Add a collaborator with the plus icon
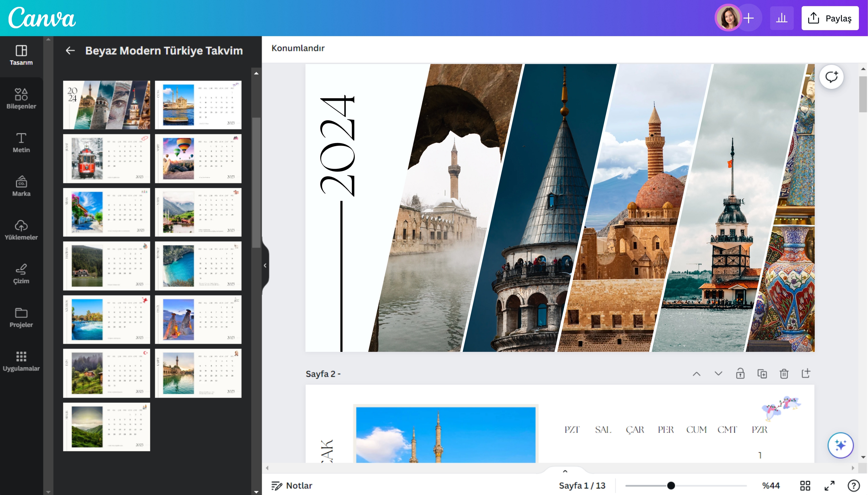 [749, 18]
